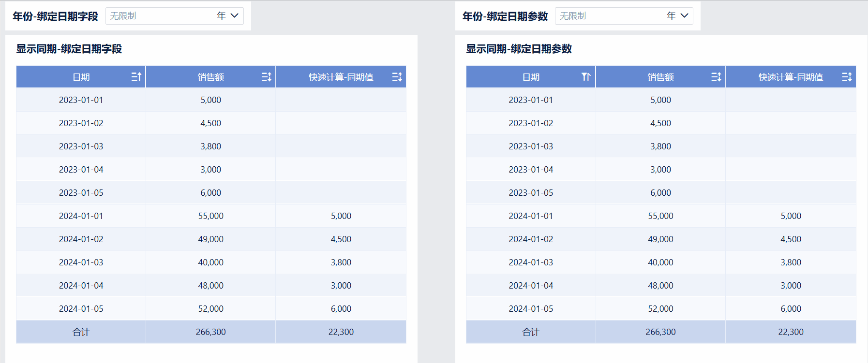
Task: Select 2024-01-04 date cell in 绑定日期字段 table
Action: tap(81, 286)
